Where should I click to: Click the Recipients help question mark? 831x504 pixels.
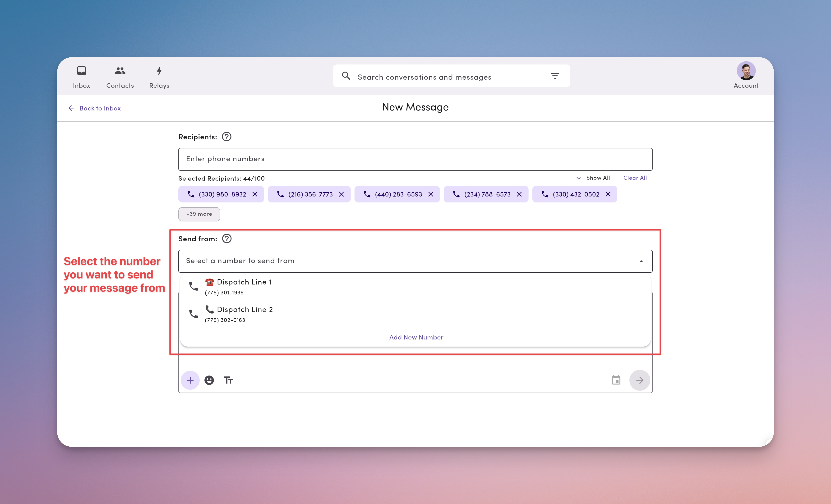[226, 137]
